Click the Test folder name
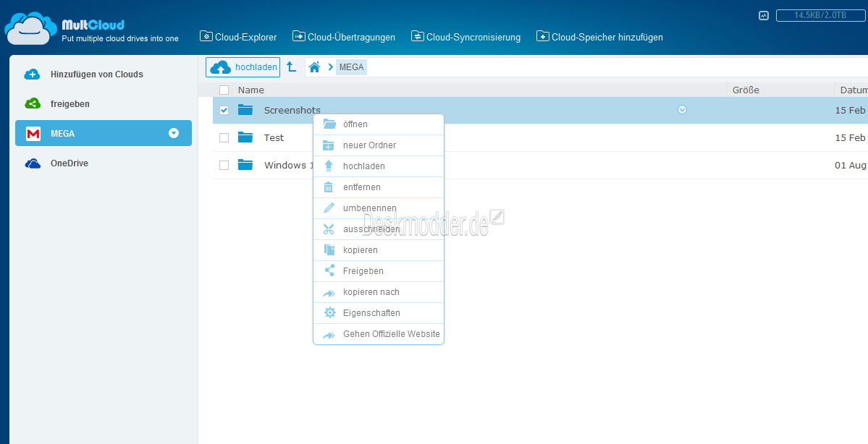868x444 pixels. (274, 137)
